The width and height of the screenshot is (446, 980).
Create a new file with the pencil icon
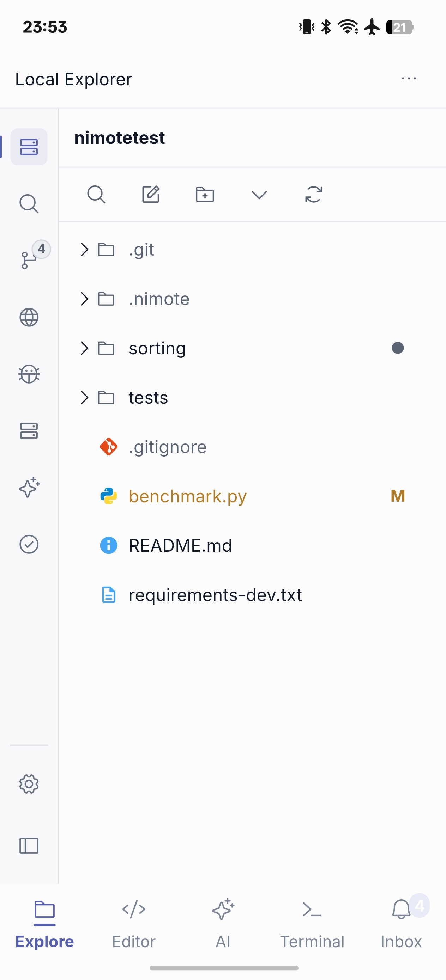pyautogui.click(x=151, y=195)
